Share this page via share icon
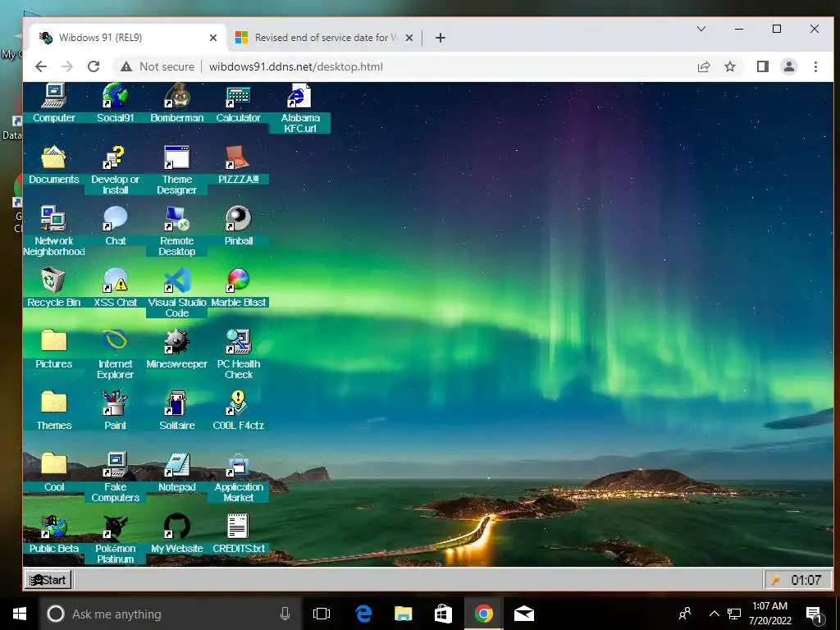 point(704,66)
